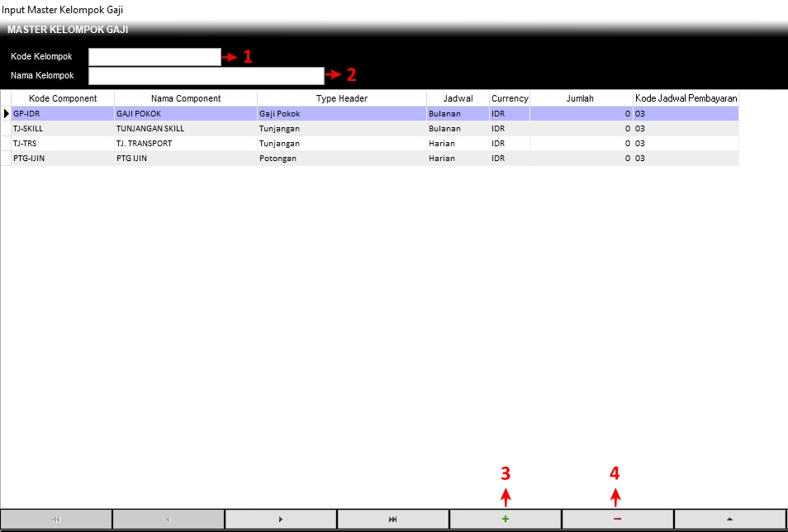Jump to first record in navigator
788x532 pixels.
pyautogui.click(x=56, y=519)
